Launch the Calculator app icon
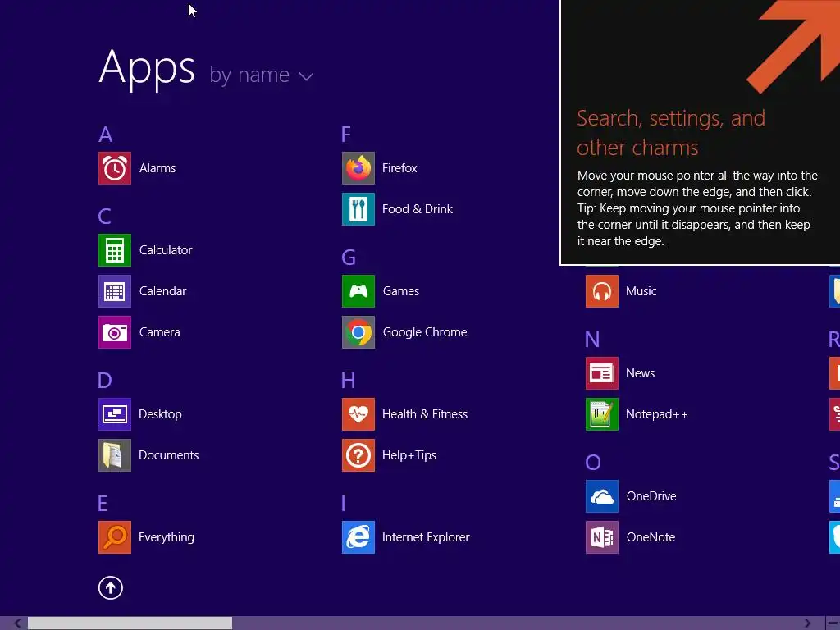This screenshot has height=630, width=840. click(x=115, y=250)
